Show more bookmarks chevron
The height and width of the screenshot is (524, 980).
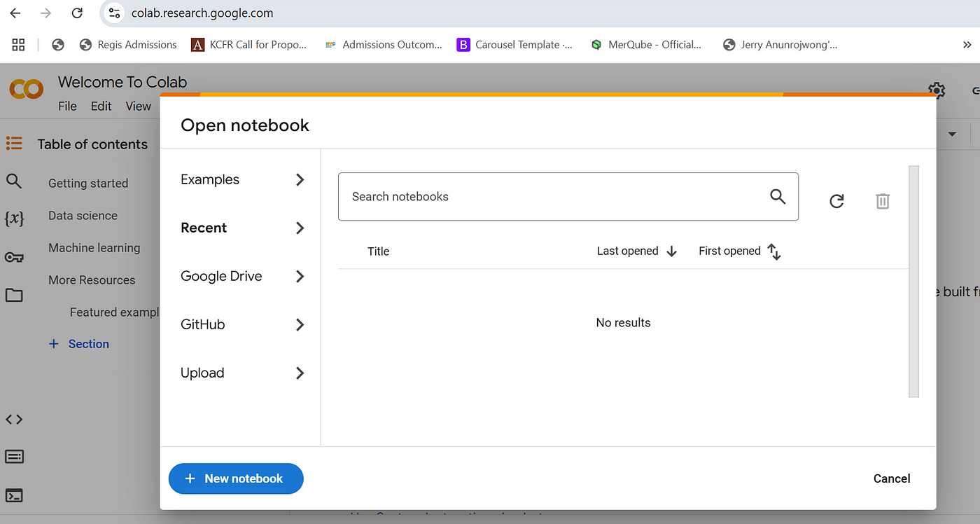click(x=967, y=45)
